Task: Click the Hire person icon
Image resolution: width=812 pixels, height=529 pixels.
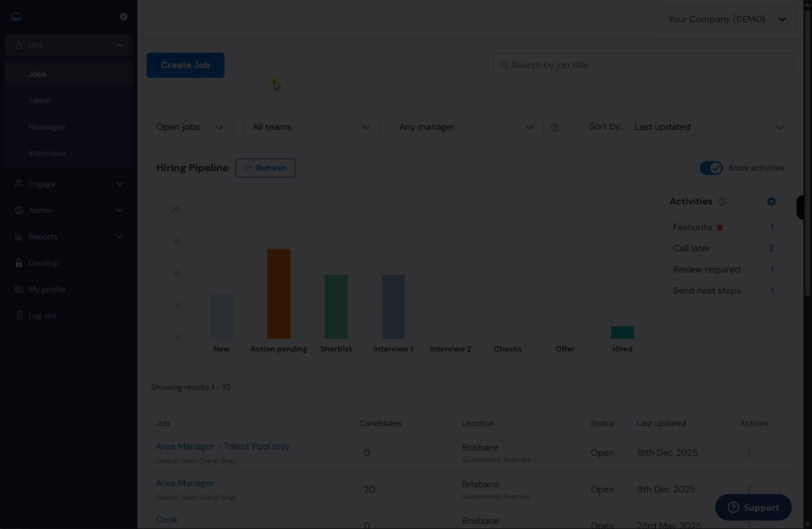Action: click(18, 45)
